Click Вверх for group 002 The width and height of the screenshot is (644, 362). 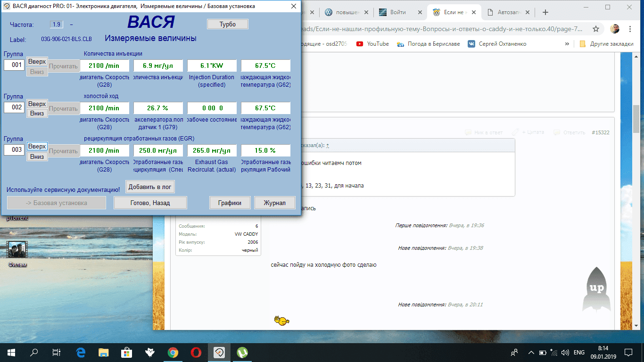point(37,104)
